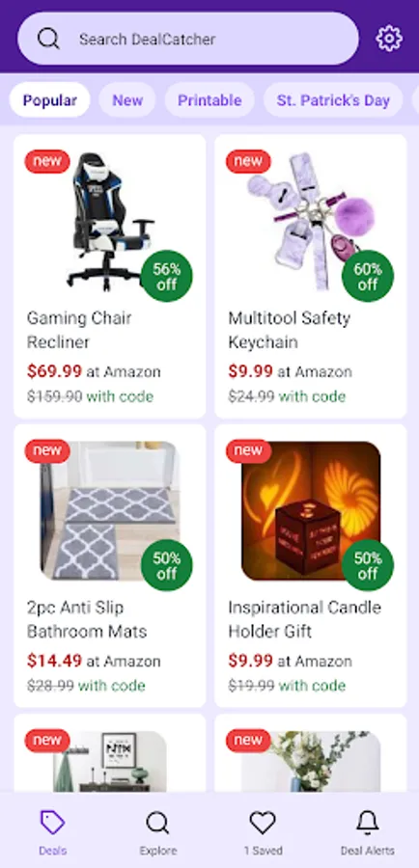Screen dimensions: 419x868
Task: Open the candle holder product image
Action: (311, 510)
